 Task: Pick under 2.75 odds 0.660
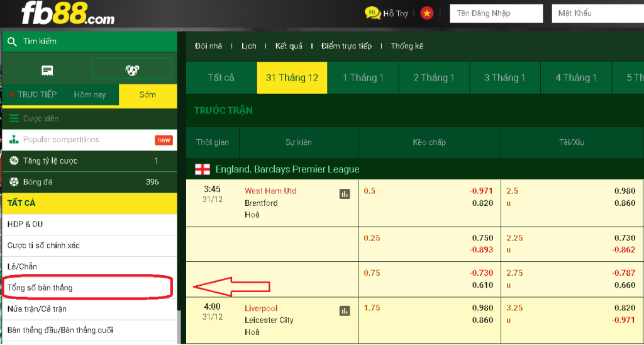[x=625, y=285]
